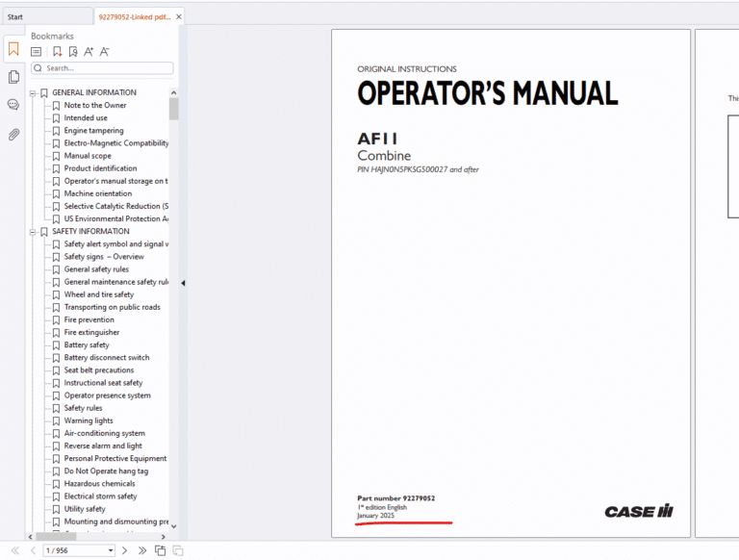Screen dimensions: 739x560
Task: Click the find current bookmark icon
Action: [x=73, y=52]
